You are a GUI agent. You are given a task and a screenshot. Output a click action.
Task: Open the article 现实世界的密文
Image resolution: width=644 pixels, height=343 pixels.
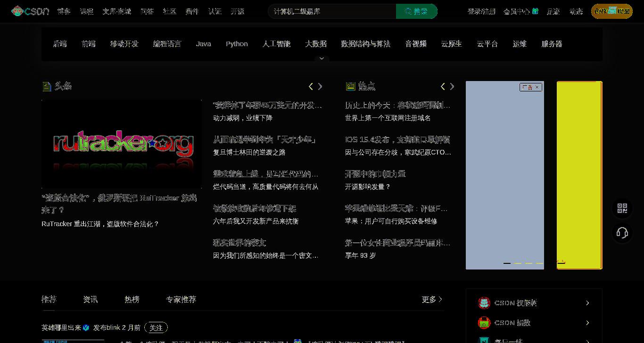239,243
